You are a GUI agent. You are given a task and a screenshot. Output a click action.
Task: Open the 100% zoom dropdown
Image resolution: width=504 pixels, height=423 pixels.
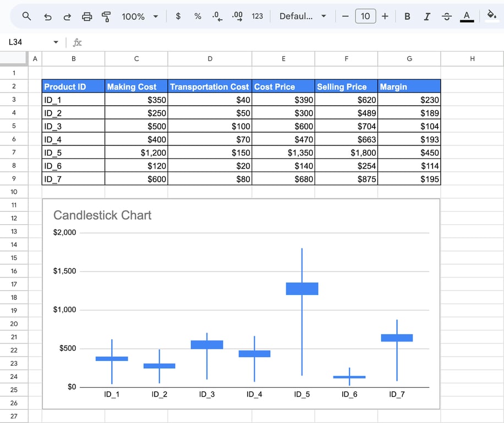pyautogui.click(x=140, y=17)
